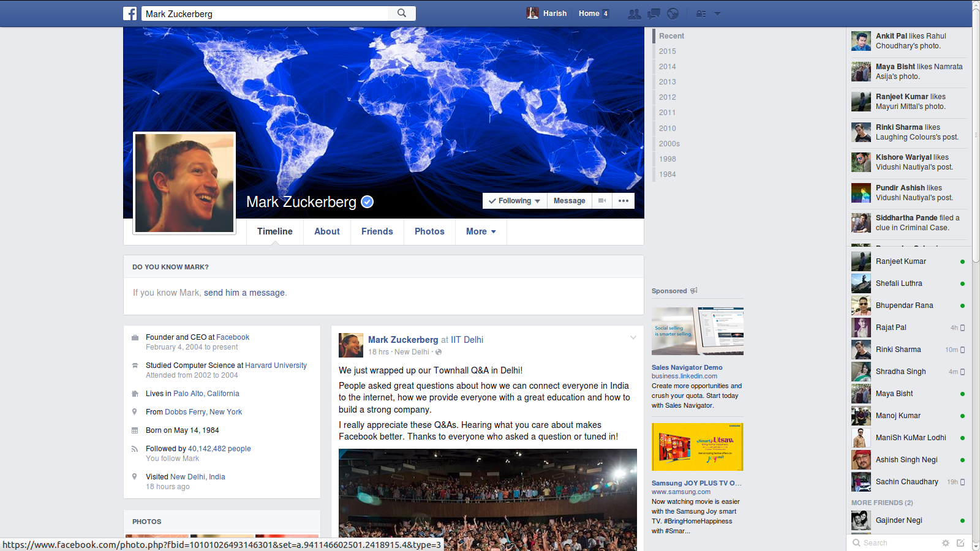Open the About tab
This screenshot has width=980, height=551.
pos(326,231)
